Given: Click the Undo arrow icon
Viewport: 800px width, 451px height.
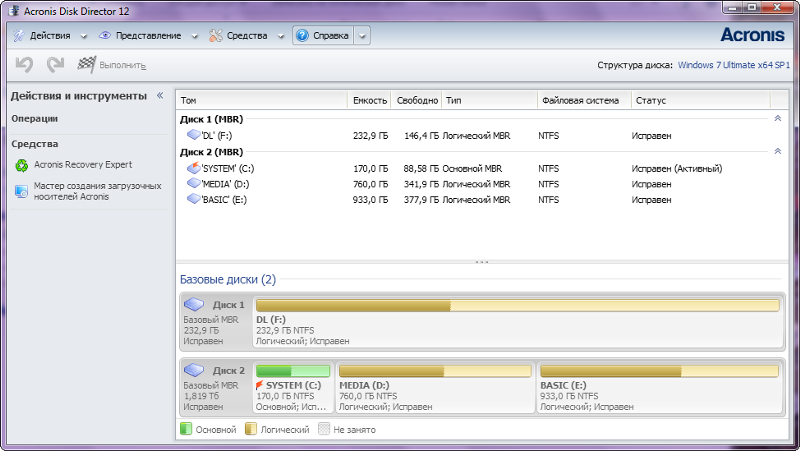Looking at the screenshot, I should click(x=24, y=65).
